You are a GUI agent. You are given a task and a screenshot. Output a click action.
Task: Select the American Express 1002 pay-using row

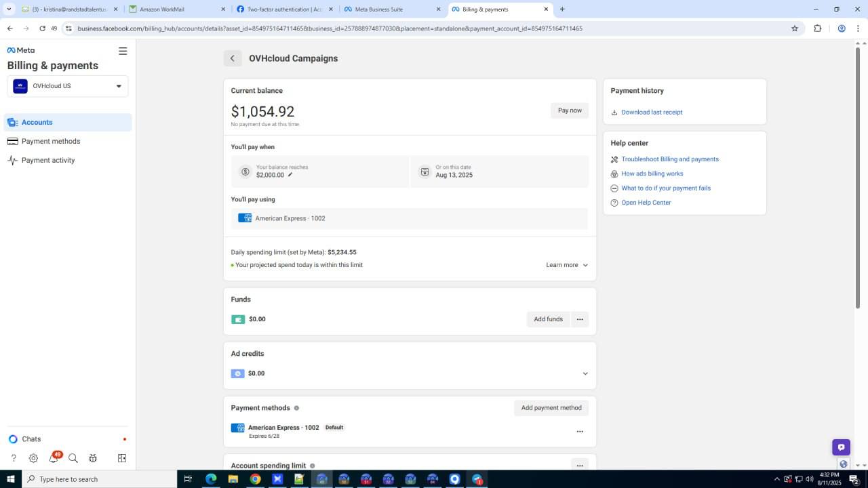pos(410,218)
